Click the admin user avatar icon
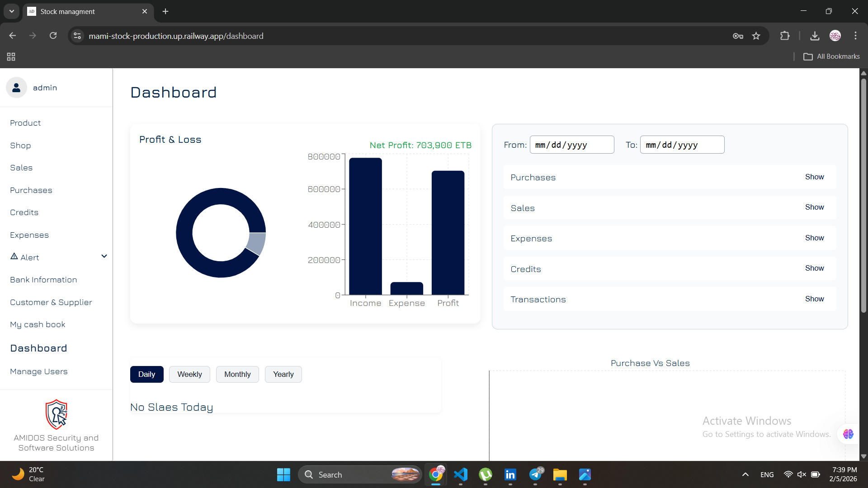This screenshot has height=488, width=868. coord(16,88)
